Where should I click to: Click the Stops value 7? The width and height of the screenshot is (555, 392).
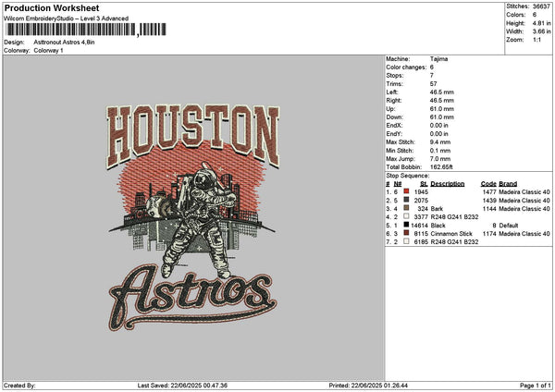coord(432,76)
